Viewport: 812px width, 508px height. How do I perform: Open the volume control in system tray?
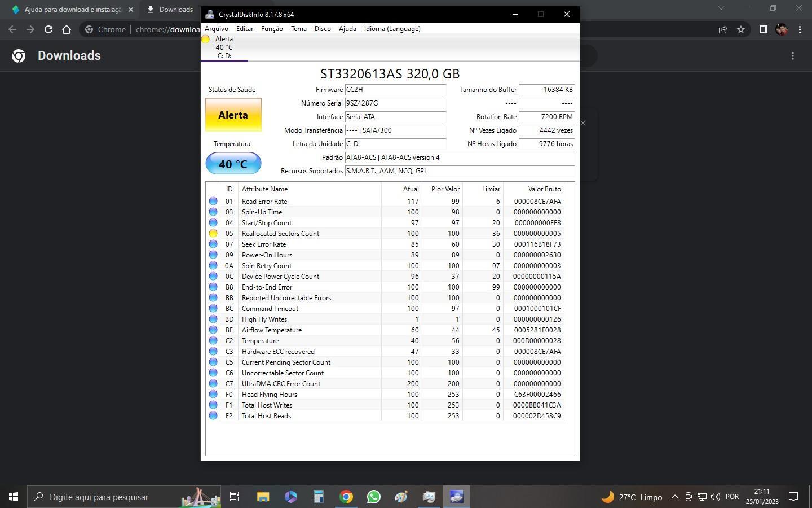click(x=716, y=497)
